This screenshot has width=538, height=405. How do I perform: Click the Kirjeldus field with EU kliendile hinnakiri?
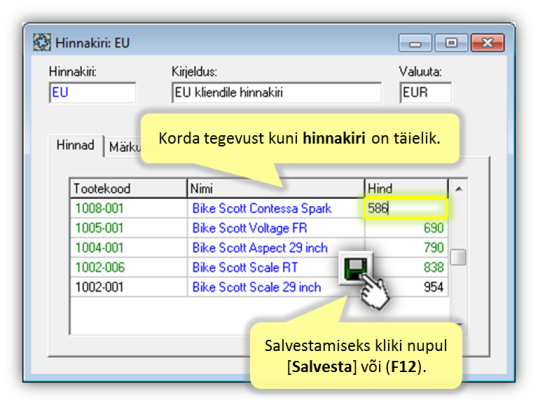pyautogui.click(x=276, y=92)
